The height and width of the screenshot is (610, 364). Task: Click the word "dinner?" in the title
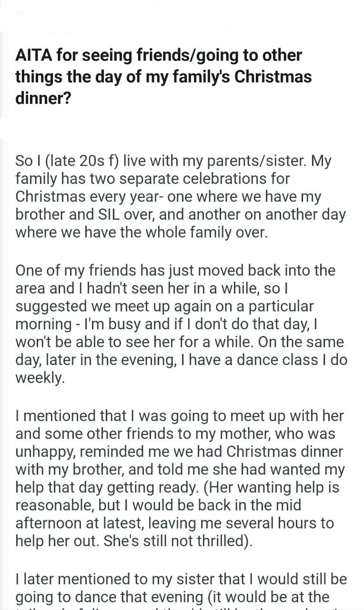click(43, 99)
